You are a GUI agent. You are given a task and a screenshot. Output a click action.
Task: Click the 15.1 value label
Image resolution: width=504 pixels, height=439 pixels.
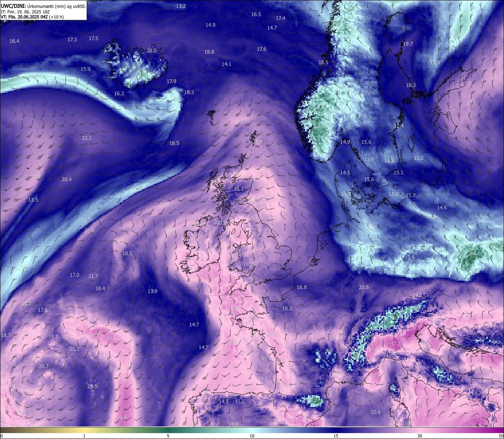tap(398, 173)
